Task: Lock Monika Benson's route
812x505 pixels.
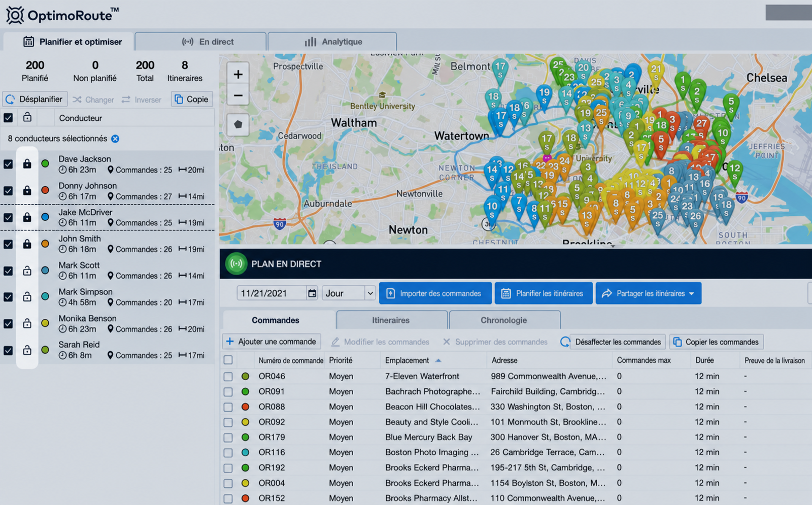Action: point(27,323)
